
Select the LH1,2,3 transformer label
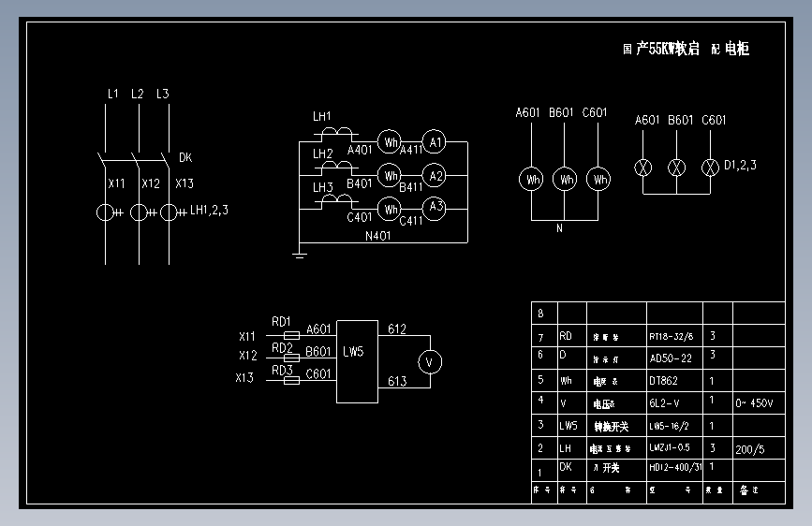tap(209, 211)
